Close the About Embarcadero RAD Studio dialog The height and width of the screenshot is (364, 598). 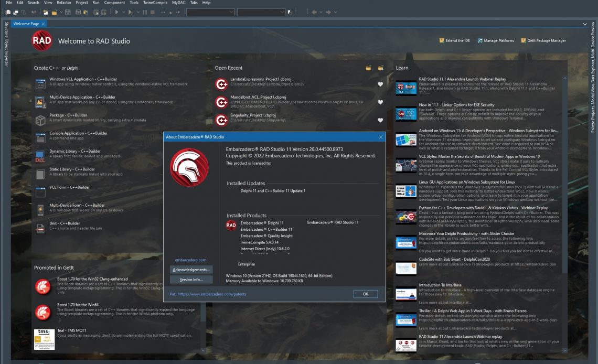click(x=380, y=137)
